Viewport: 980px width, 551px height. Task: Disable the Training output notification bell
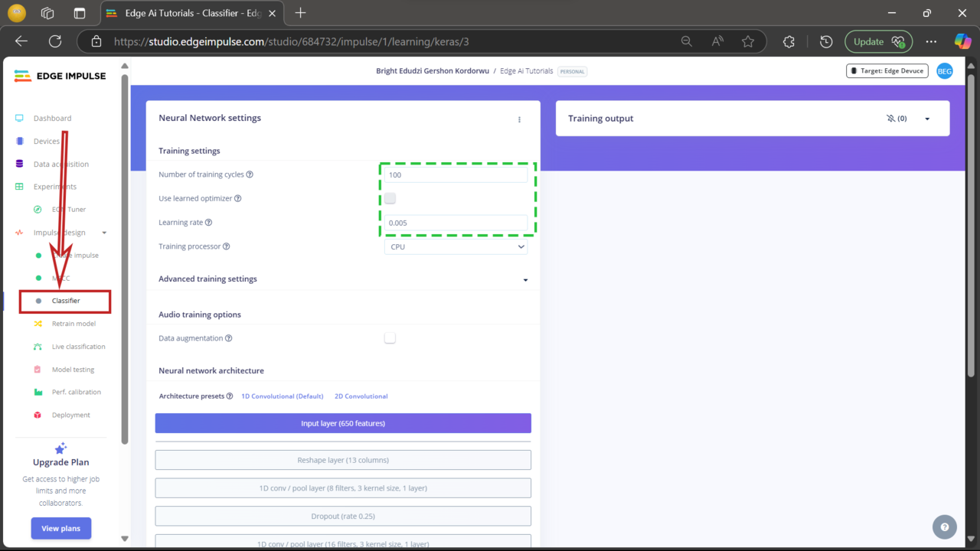(892, 118)
